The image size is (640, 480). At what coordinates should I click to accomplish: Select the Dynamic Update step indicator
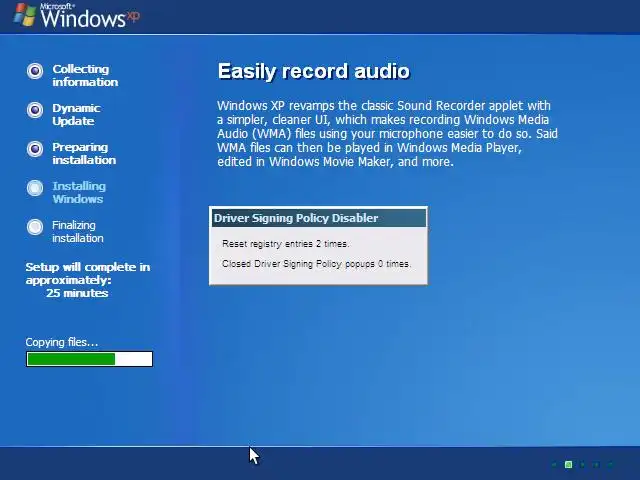pos(35,110)
